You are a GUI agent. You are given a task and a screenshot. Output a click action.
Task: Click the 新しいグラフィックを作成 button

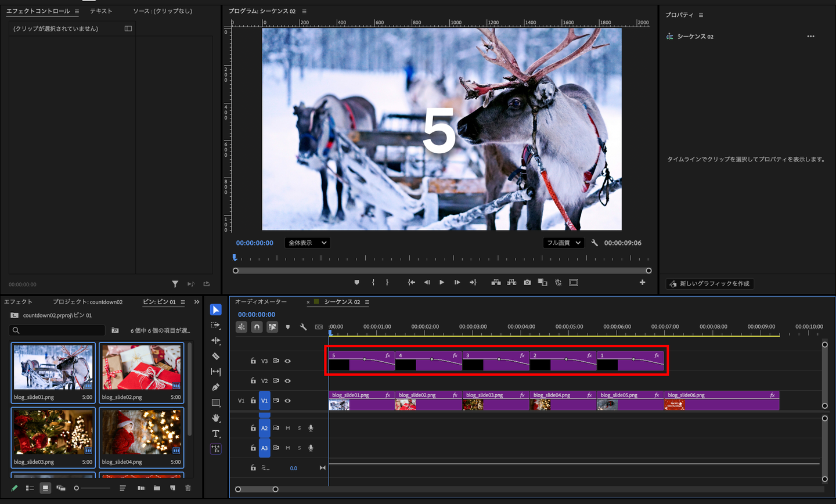[709, 283]
